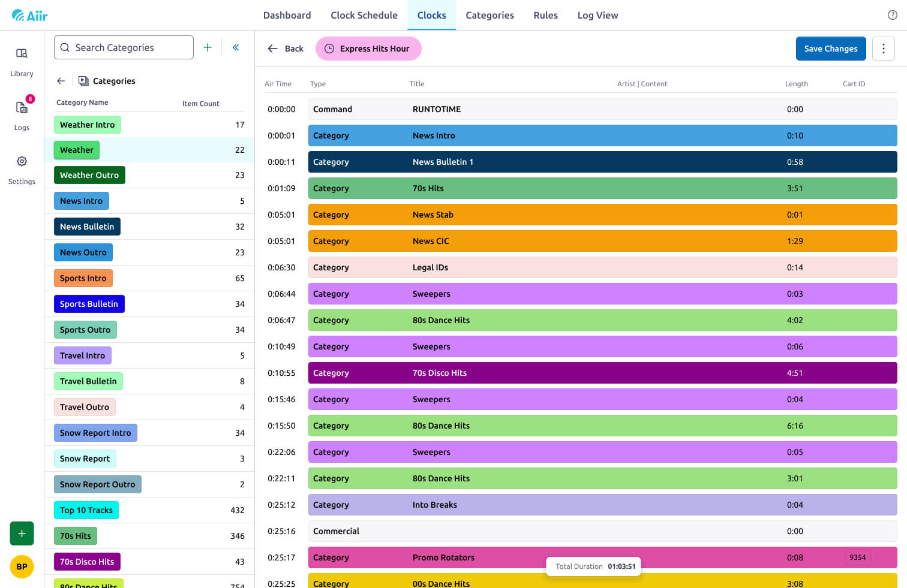Viewport: 907px width, 588px height.
Task: Click the 80s Dance Hits row at 0:15:50
Action: click(x=603, y=426)
